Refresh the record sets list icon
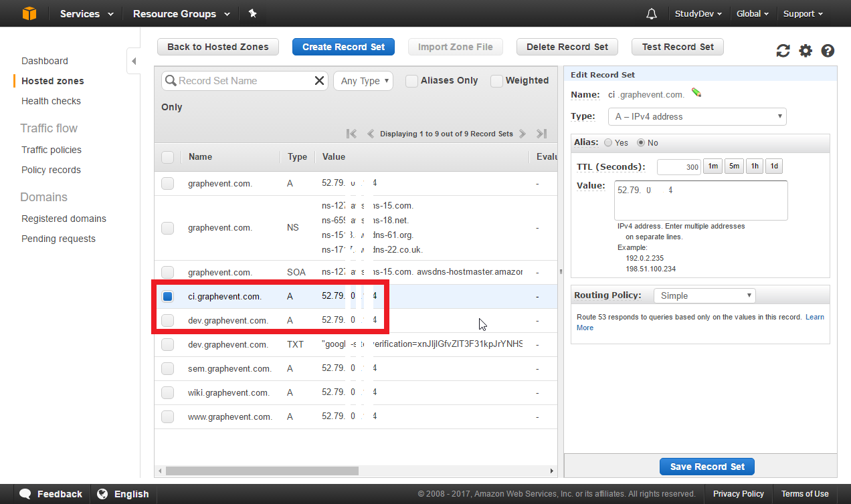 pos(783,51)
